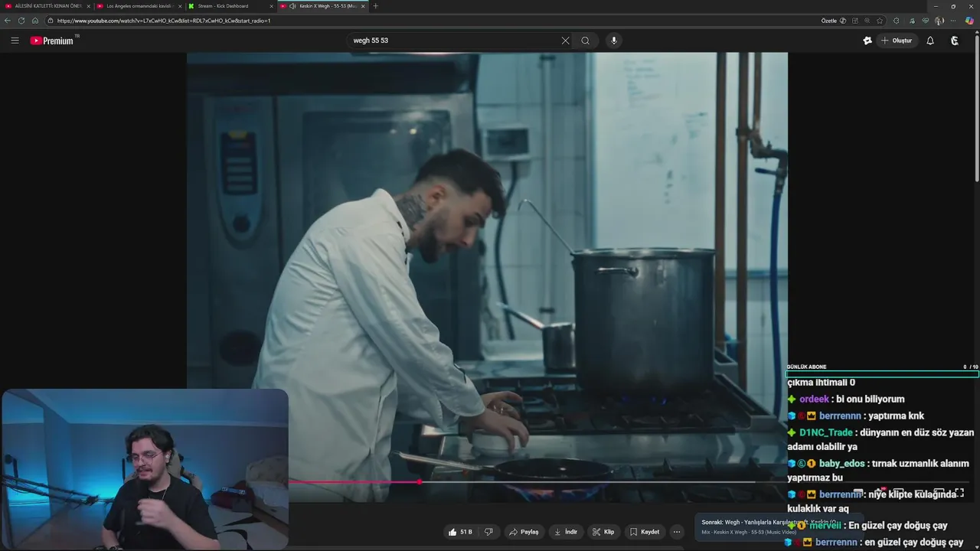
Task: Dislike the video
Action: (x=488, y=532)
